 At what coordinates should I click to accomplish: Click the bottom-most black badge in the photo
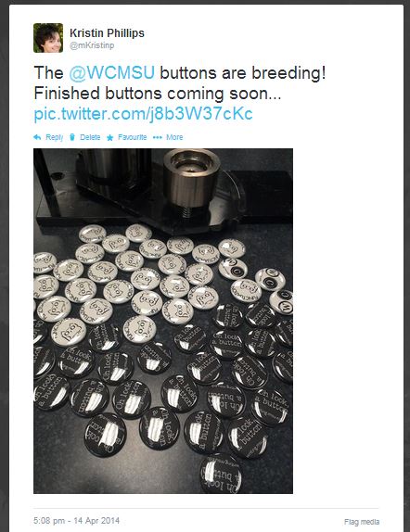[x=221, y=474]
